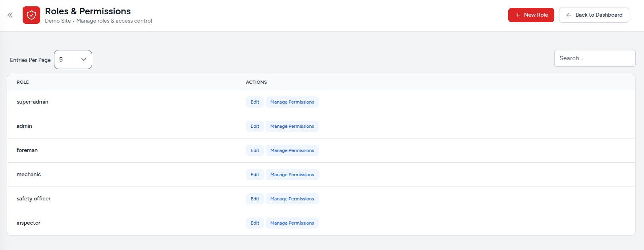Edit the admin role
Screen dimensions: 644x250
[x=255, y=126]
